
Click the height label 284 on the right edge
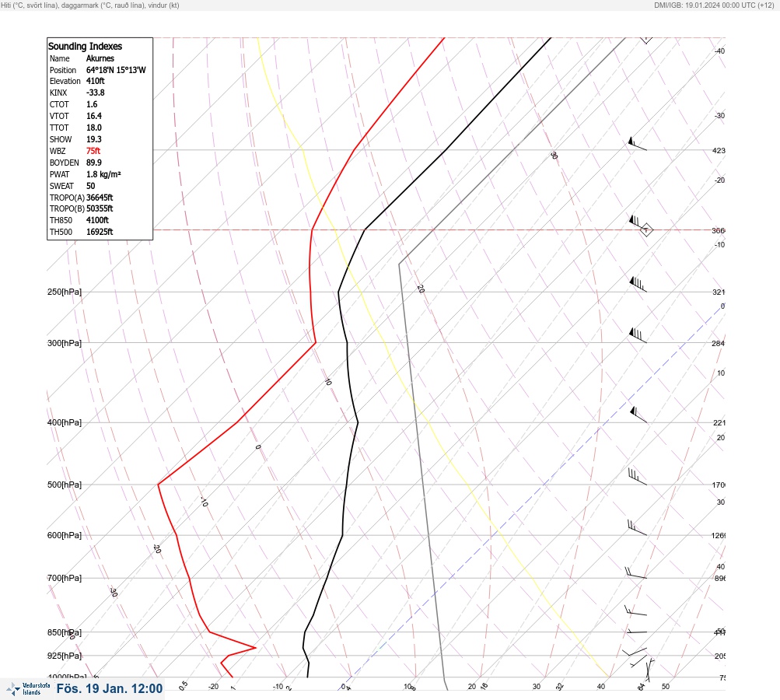pos(719,343)
